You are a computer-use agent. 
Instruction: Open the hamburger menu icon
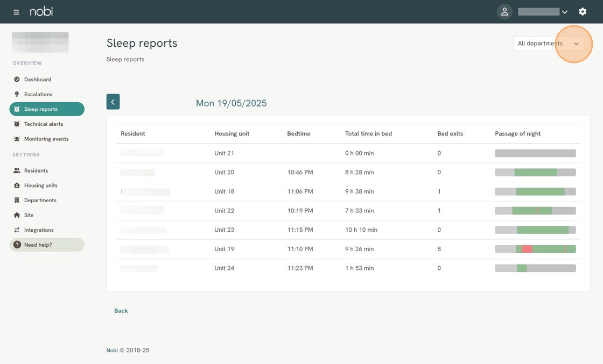point(16,12)
